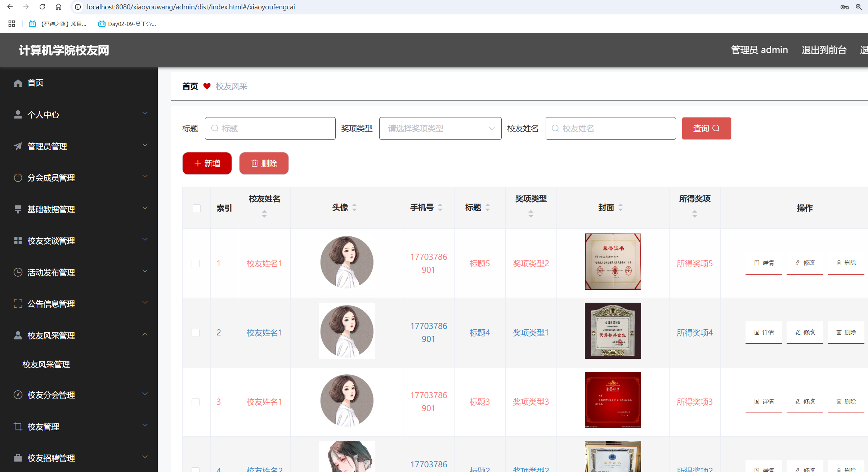This screenshot has height=472, width=868.
Task: Click the user icon beside 校友风采管理 parent menu
Action: (x=18, y=335)
